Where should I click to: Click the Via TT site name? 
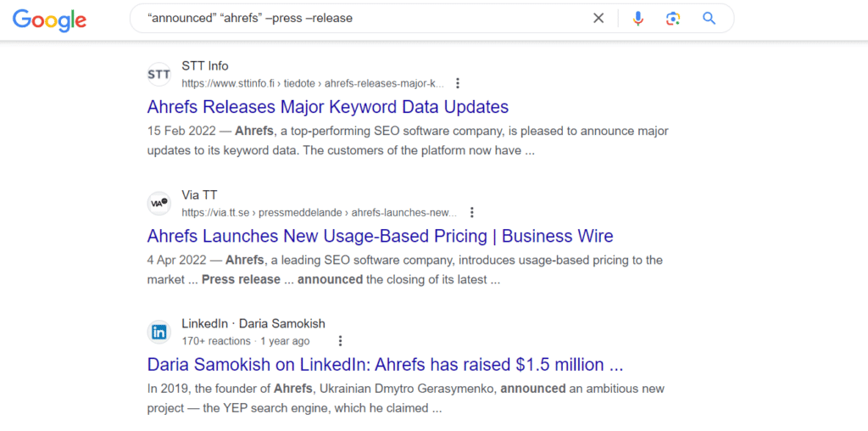[x=199, y=195]
